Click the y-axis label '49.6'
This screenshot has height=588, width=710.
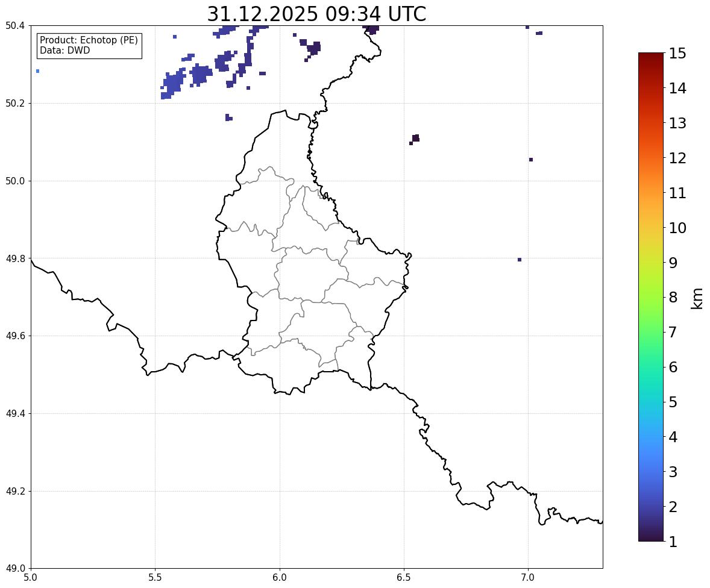tap(15, 336)
